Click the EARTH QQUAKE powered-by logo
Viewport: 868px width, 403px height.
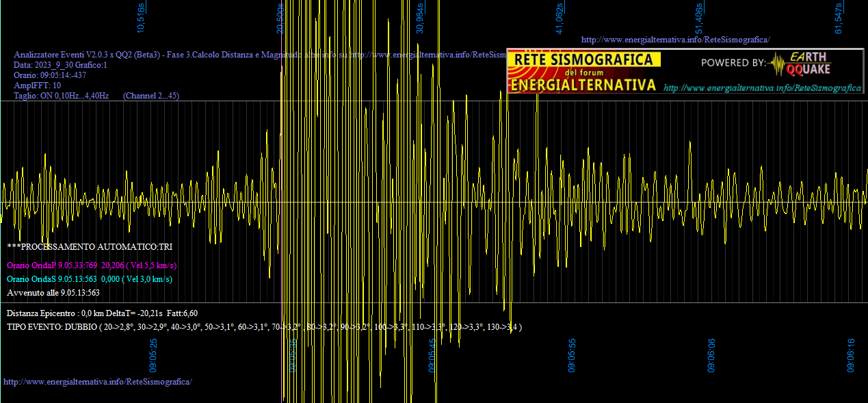pyautogui.click(x=800, y=63)
